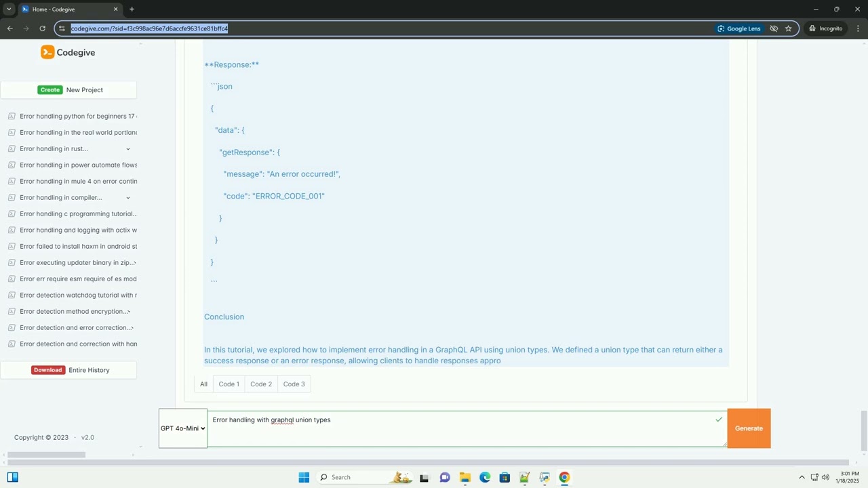The width and height of the screenshot is (868, 488).
Task: Open File Explorer from the taskbar
Action: [x=465, y=477]
